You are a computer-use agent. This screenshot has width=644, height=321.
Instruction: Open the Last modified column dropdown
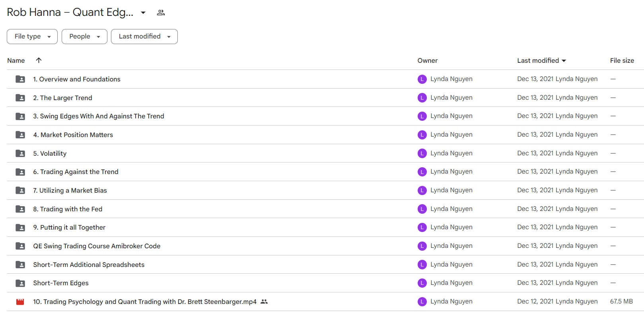[x=564, y=61]
